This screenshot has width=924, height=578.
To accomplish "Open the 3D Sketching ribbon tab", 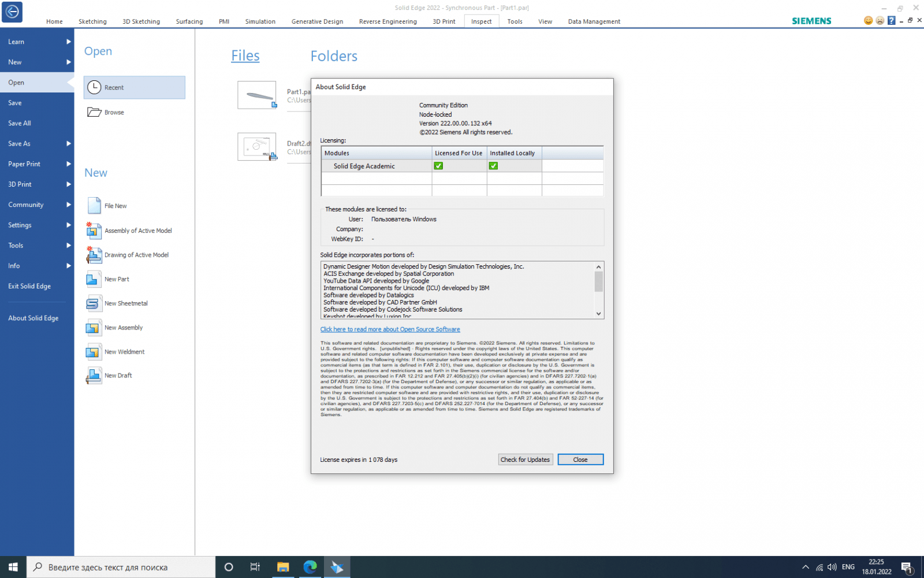I will click(x=141, y=21).
